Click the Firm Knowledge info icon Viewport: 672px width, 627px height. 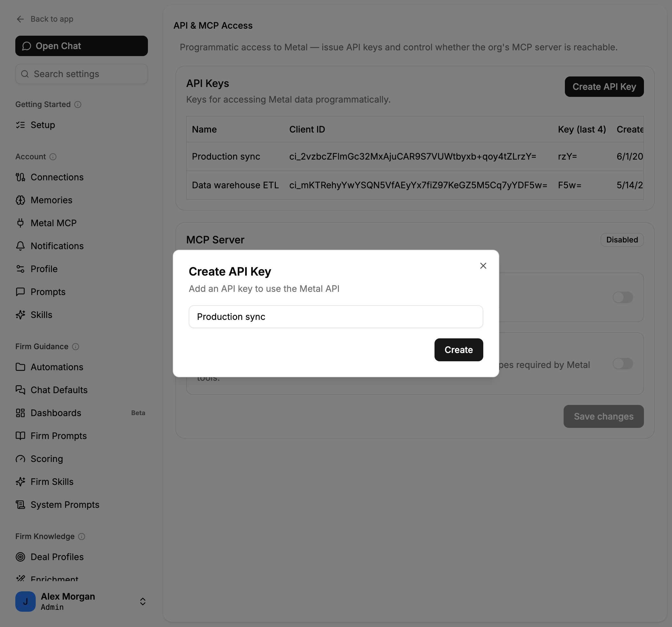click(82, 537)
